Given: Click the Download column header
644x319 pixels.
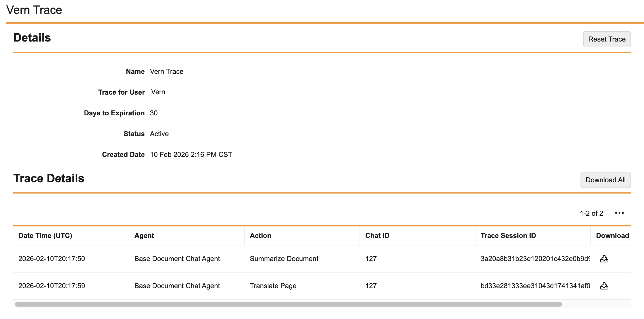Looking at the screenshot, I should point(612,236).
